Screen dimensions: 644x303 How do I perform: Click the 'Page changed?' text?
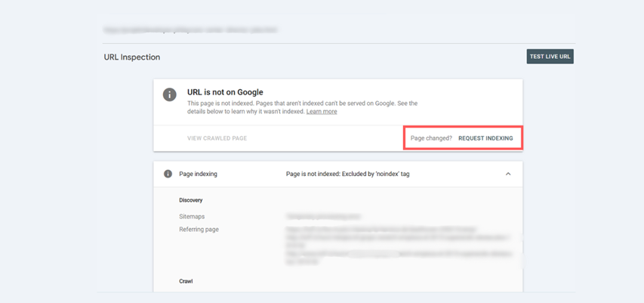click(431, 138)
